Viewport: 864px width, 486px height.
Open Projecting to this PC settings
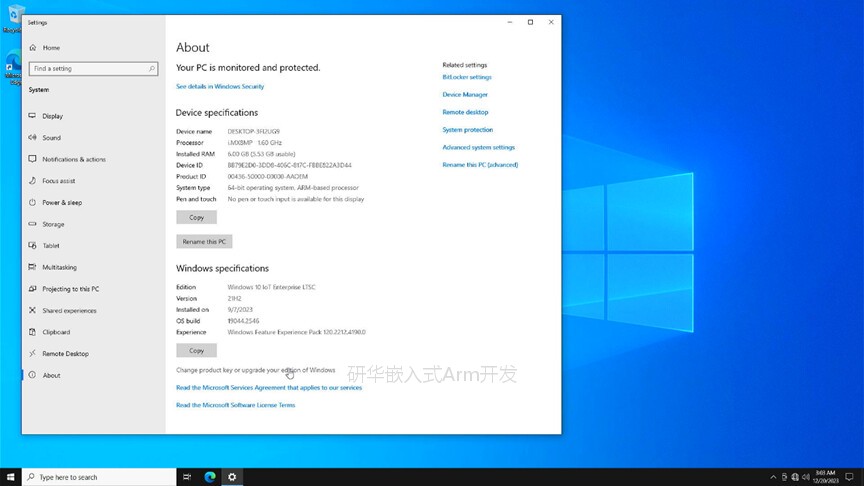tap(71, 289)
